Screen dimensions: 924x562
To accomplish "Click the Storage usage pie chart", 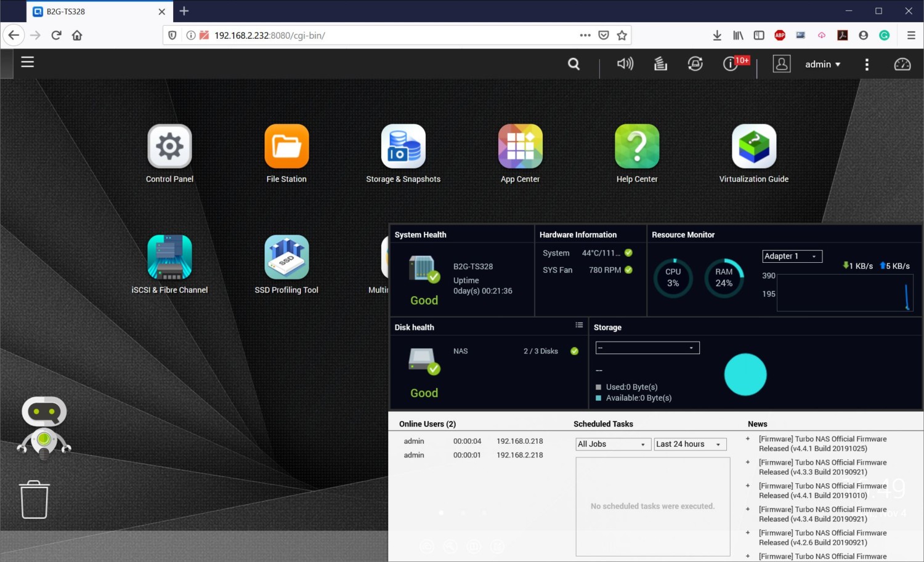I will click(x=745, y=374).
